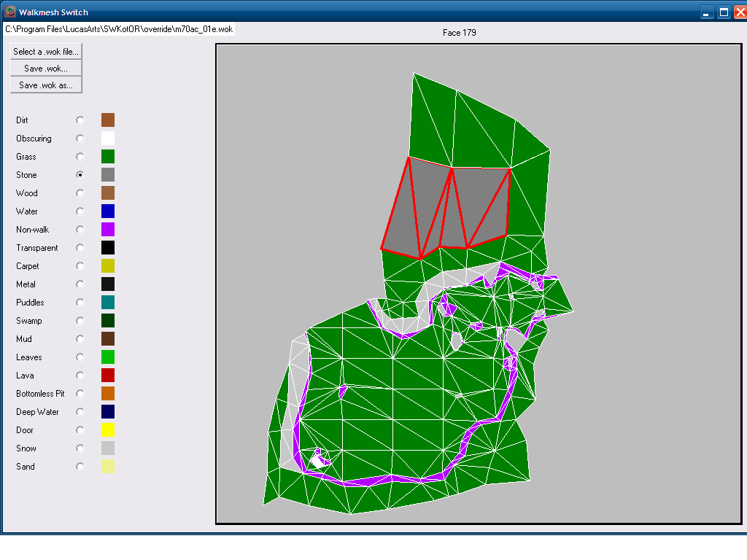The image size is (747, 560).
Task: Click the gray Stone color swatch
Action: click(x=108, y=175)
